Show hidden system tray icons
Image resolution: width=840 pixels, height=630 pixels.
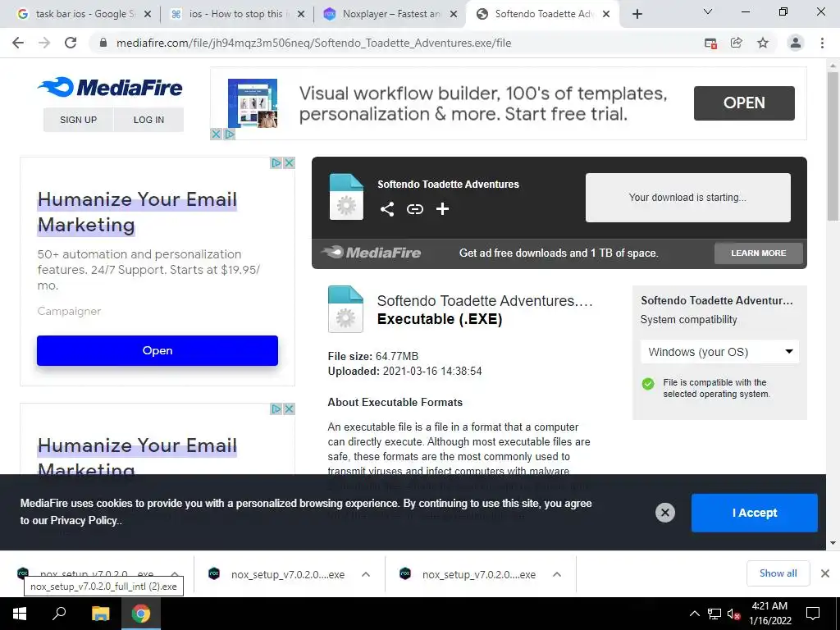(x=694, y=614)
